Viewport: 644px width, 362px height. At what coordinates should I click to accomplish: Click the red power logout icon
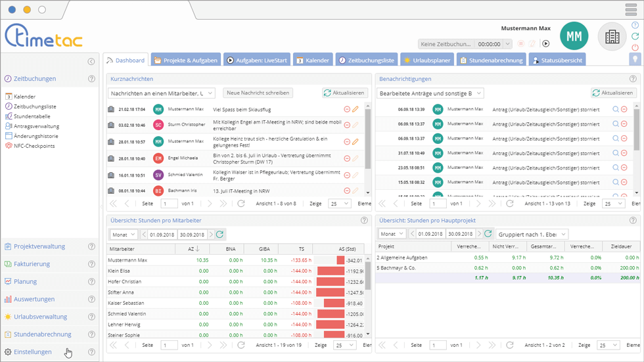[x=635, y=47]
